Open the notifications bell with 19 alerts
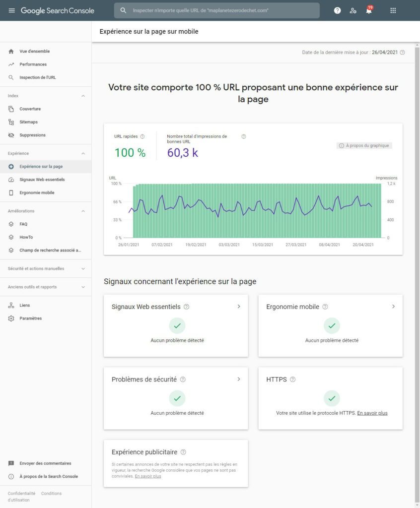This screenshot has height=508, width=420. tap(369, 10)
